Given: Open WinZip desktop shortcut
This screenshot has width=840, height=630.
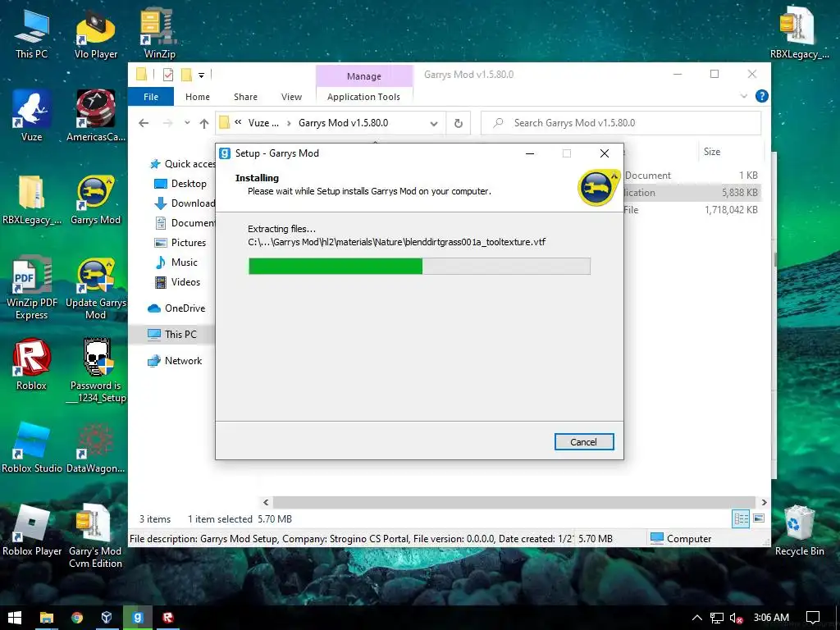Looking at the screenshot, I should (x=159, y=34).
